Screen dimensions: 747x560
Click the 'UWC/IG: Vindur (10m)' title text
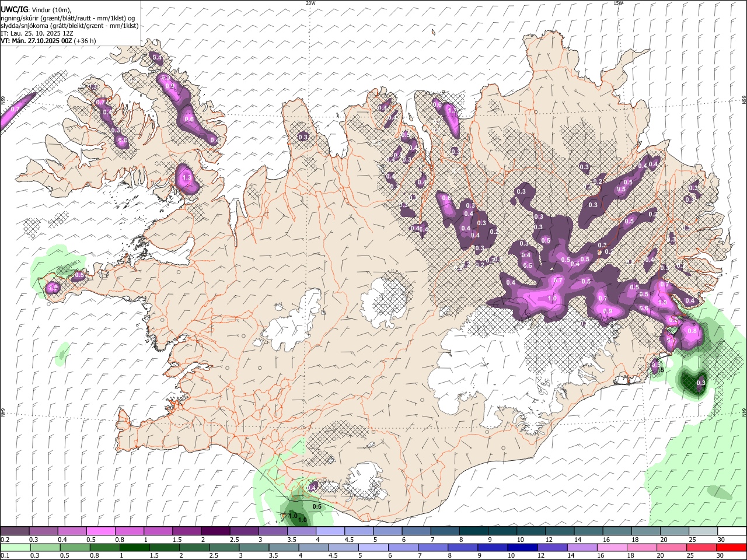[36, 10]
